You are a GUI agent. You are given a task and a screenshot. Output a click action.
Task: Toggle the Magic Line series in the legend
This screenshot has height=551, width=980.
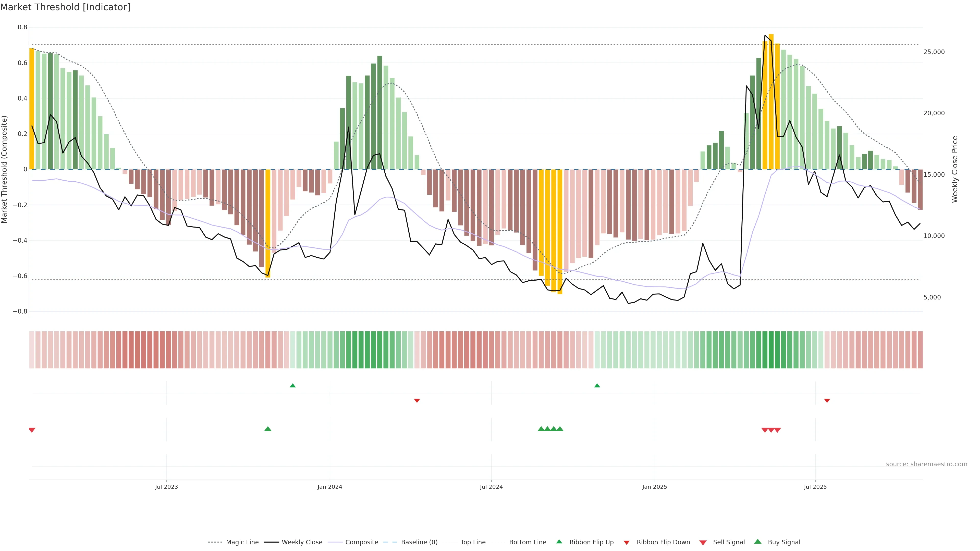(x=242, y=542)
